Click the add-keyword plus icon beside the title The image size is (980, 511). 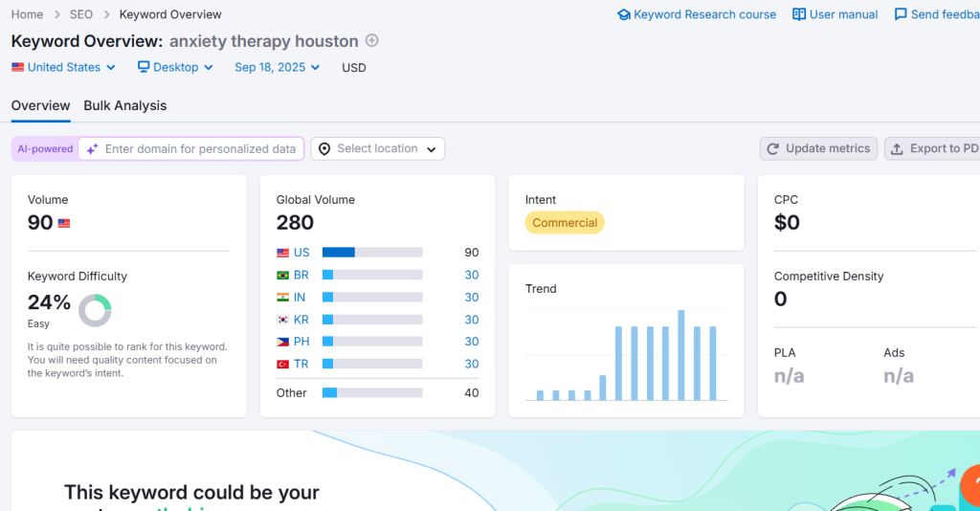click(372, 40)
